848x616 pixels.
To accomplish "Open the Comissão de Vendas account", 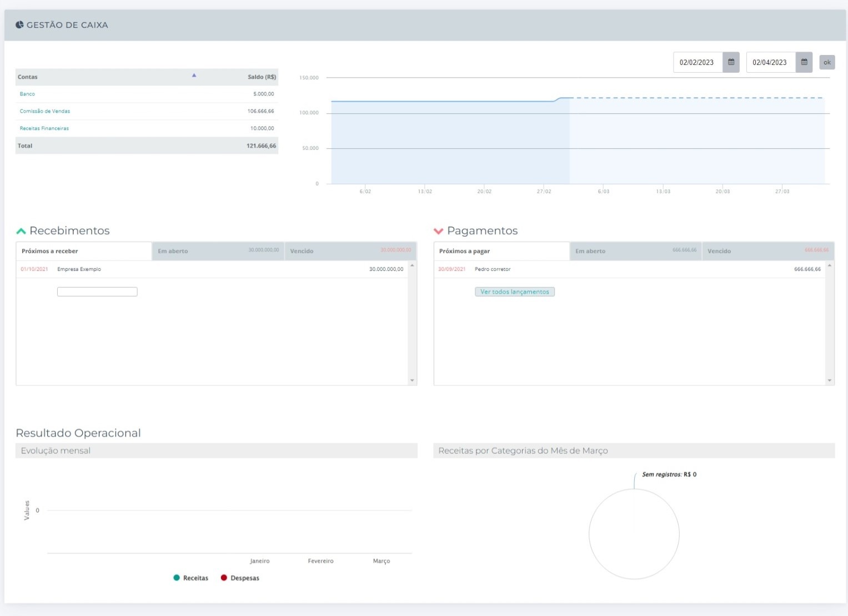I will [45, 111].
